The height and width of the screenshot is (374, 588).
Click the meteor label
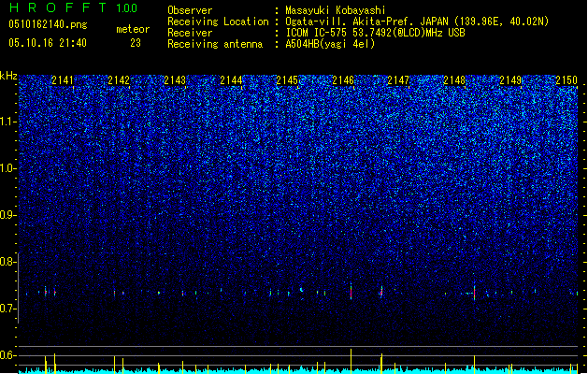pyautogui.click(x=133, y=29)
